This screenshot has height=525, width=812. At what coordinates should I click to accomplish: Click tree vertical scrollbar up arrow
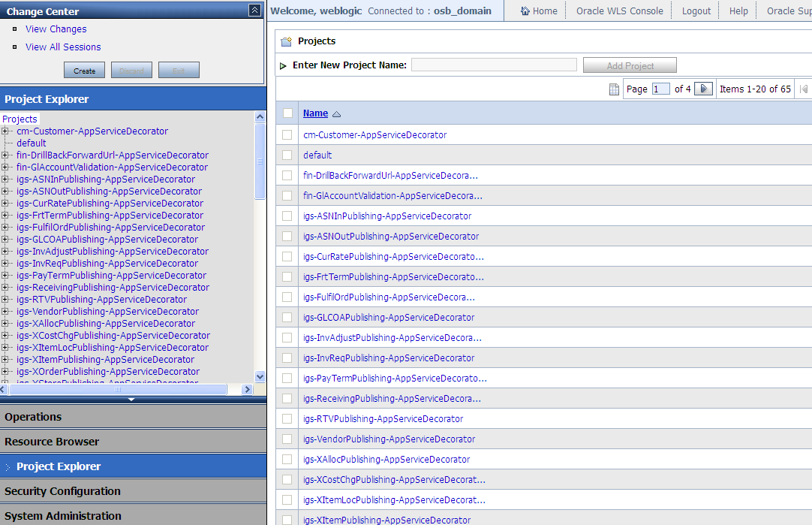point(260,116)
